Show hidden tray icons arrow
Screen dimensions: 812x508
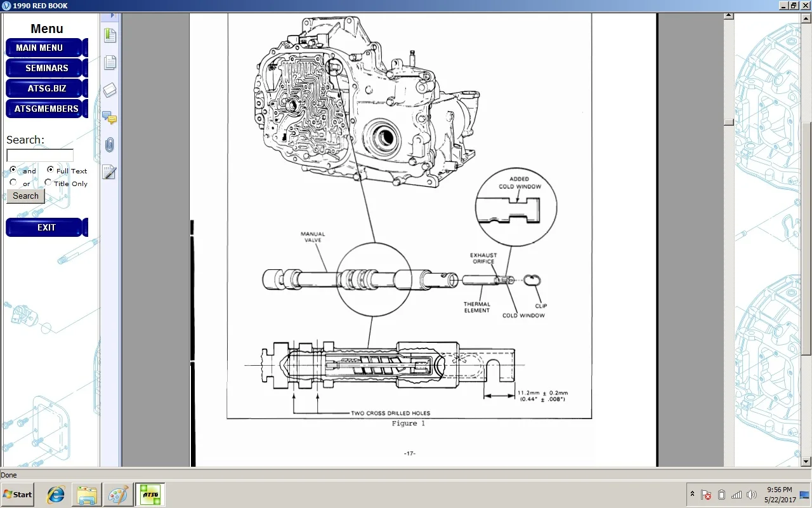[691, 494]
